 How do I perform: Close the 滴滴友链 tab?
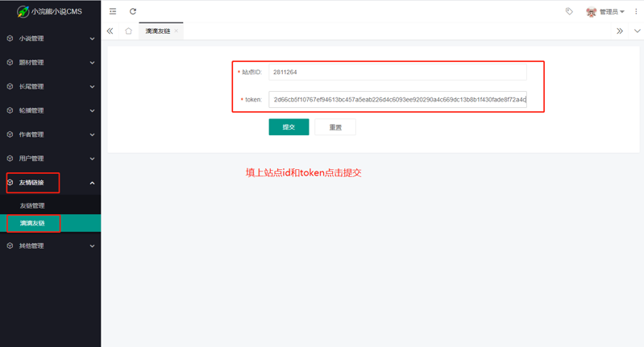pos(177,31)
